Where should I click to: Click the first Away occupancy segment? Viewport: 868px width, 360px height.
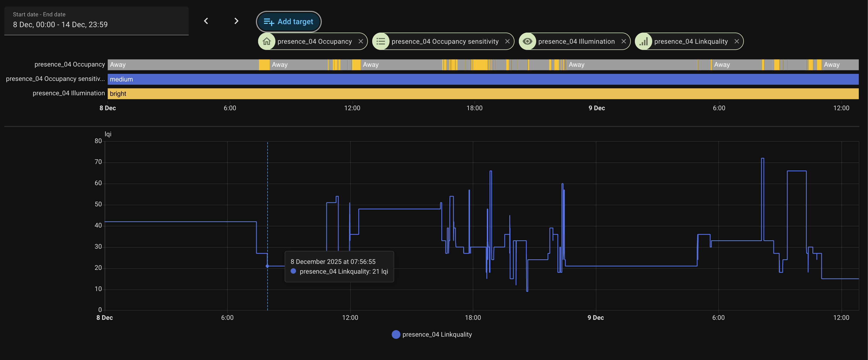point(183,65)
